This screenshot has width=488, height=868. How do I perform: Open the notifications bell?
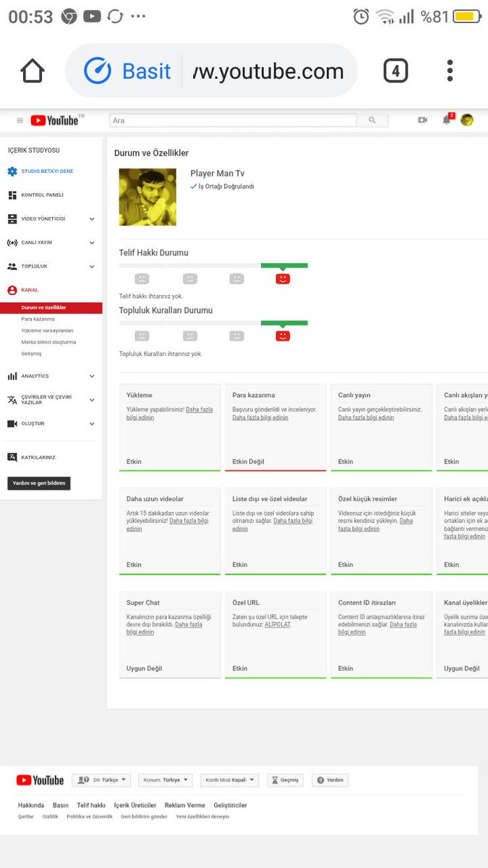(447, 119)
